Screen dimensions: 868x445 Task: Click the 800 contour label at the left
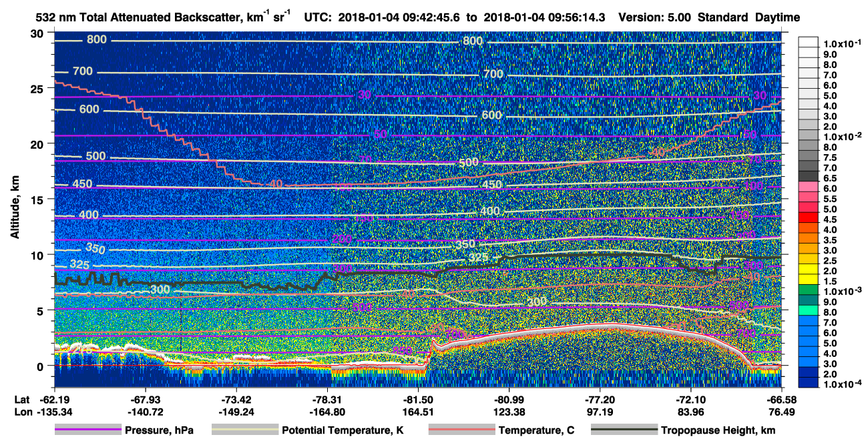[x=97, y=40]
